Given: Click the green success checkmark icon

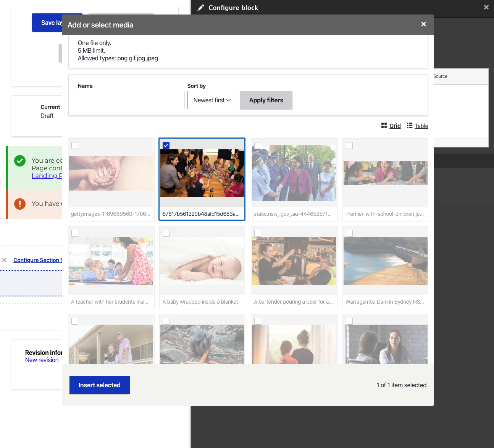Looking at the screenshot, I should tap(20, 161).
